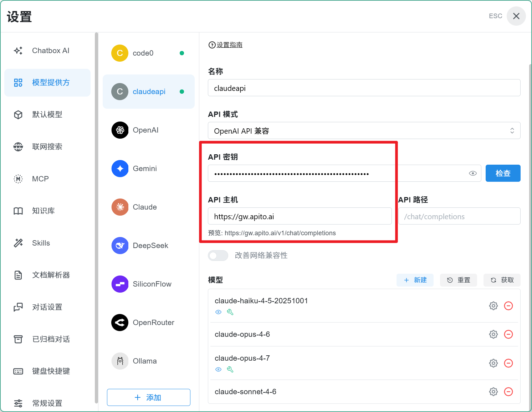Click 新建 to add a model
The image size is (532, 412).
tap(415, 280)
